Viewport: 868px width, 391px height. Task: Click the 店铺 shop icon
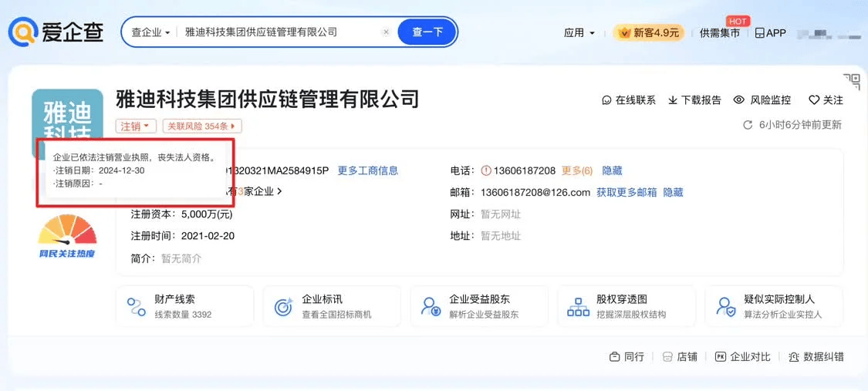click(x=667, y=357)
